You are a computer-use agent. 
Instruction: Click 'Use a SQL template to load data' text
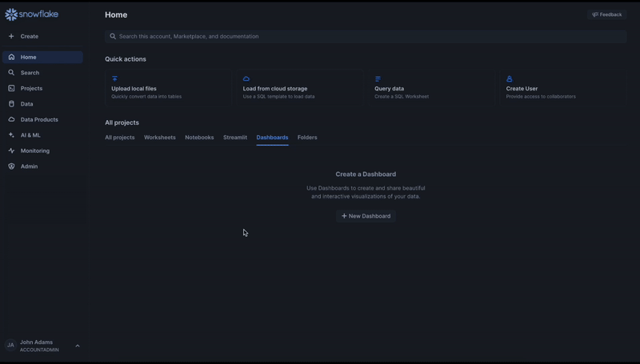coord(278,97)
